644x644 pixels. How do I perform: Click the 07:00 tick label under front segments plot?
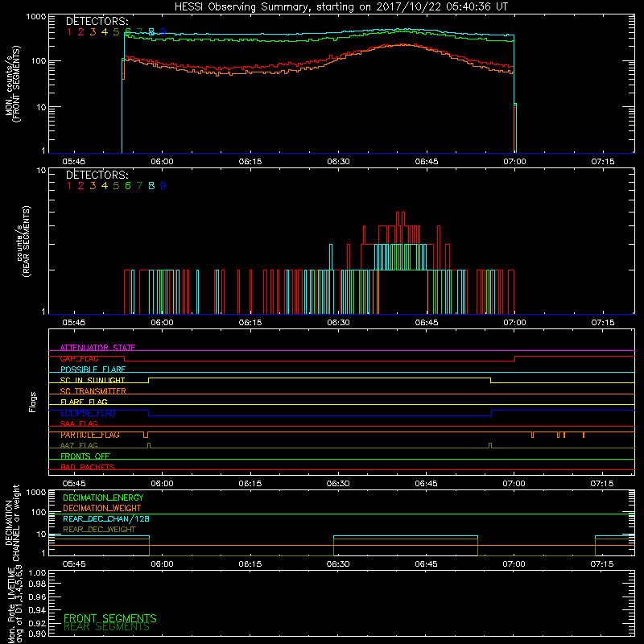[x=514, y=162]
